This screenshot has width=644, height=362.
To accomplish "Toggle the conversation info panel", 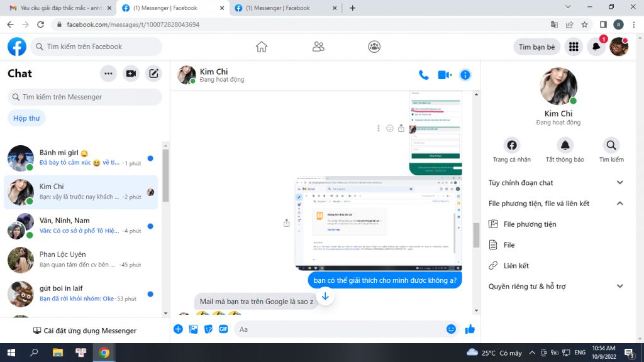I will point(465,75).
